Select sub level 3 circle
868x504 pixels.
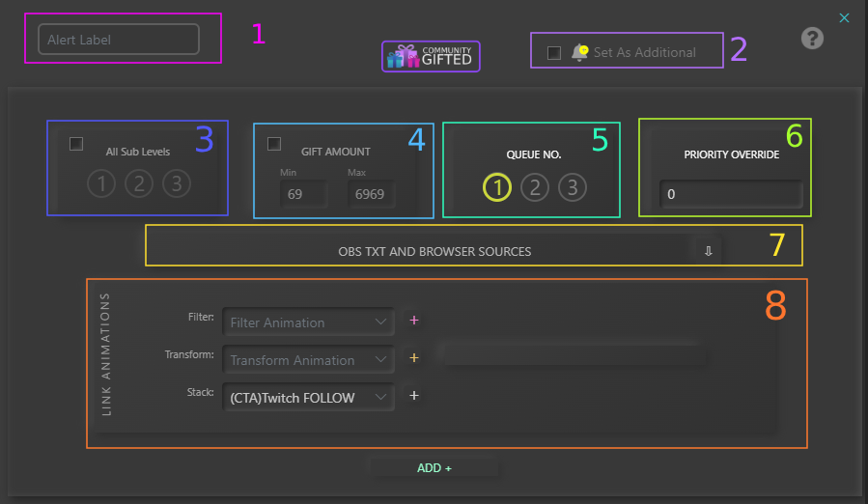click(x=176, y=182)
